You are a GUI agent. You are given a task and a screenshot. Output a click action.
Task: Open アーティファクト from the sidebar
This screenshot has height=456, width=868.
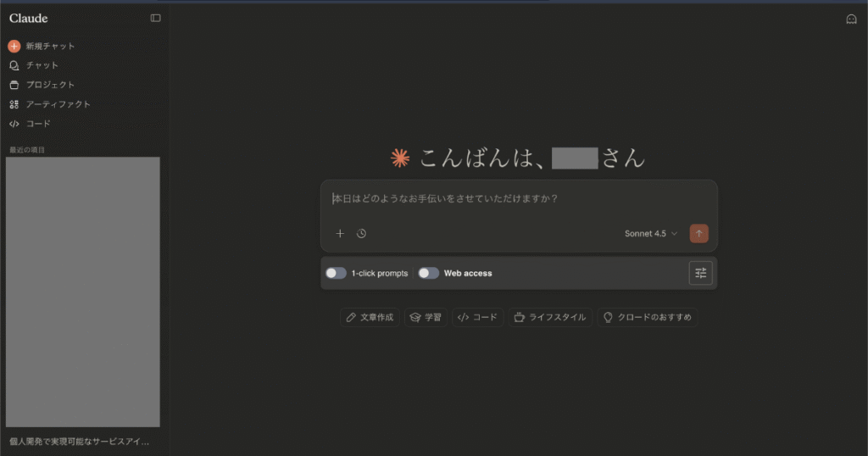pyautogui.click(x=58, y=104)
